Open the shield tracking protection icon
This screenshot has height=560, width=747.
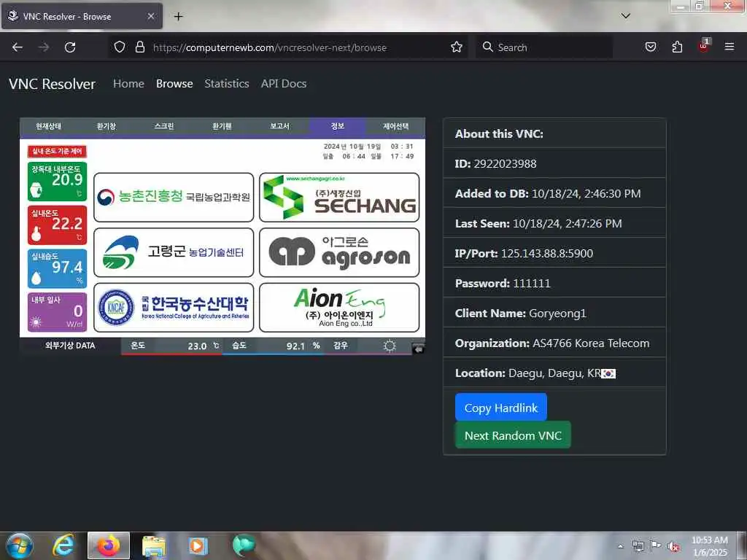point(120,47)
